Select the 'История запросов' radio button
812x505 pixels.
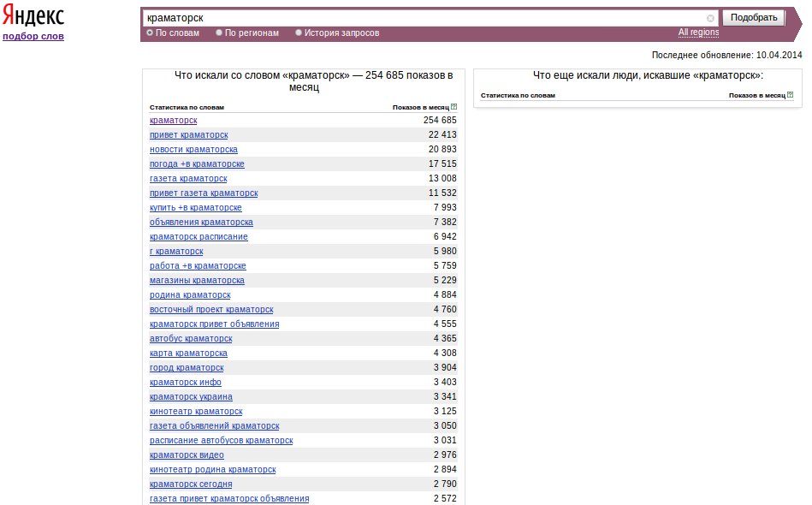tap(299, 33)
